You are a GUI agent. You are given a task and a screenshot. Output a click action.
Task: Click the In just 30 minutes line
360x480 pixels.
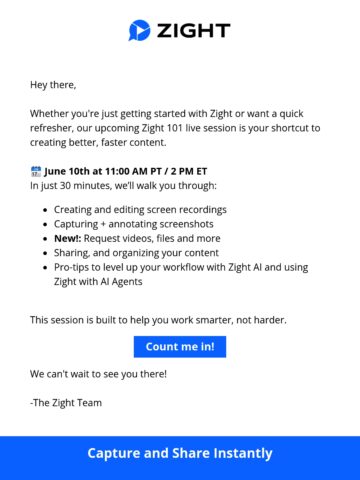pos(123,186)
